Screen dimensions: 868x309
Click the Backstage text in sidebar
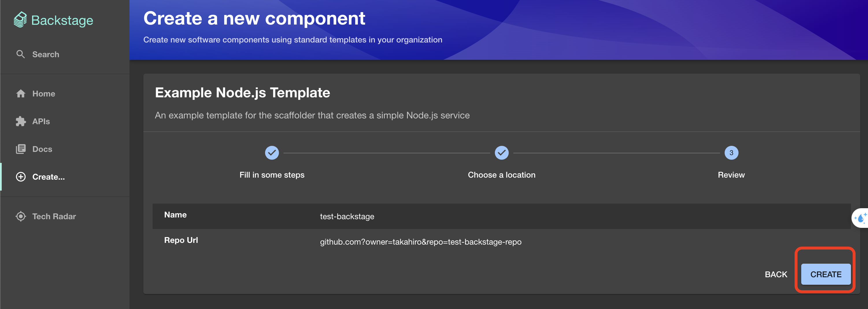[62, 21]
